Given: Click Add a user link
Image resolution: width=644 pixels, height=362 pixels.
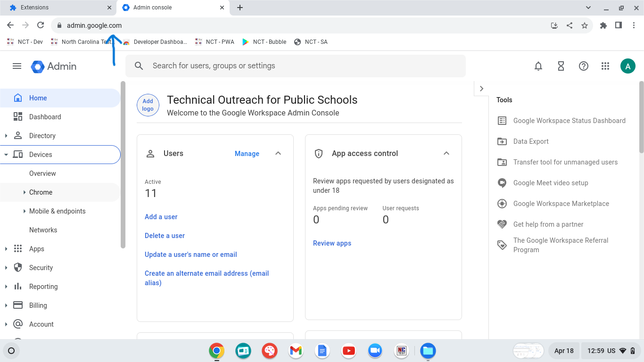Looking at the screenshot, I should point(161,217).
